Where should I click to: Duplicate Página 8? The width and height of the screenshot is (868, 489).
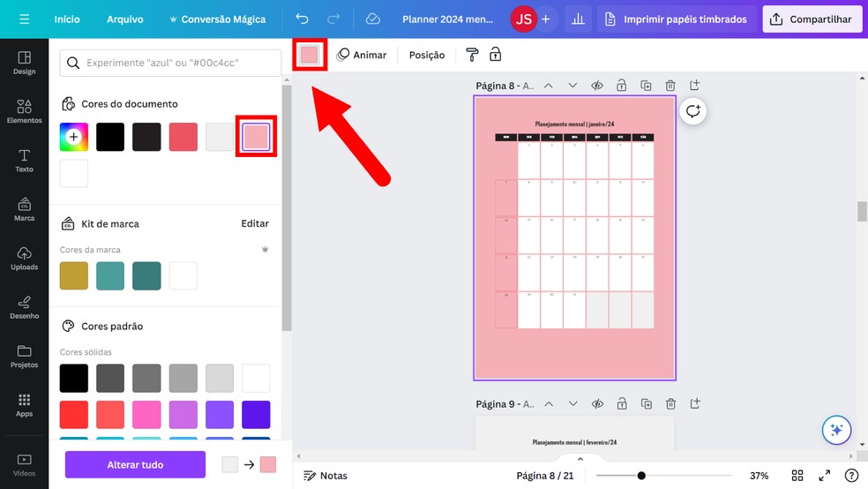point(646,86)
